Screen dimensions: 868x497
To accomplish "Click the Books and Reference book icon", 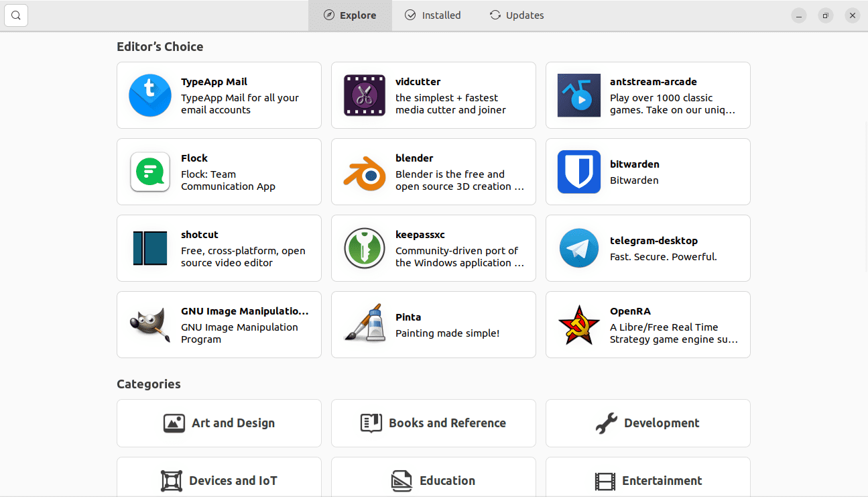I will click(x=371, y=423).
